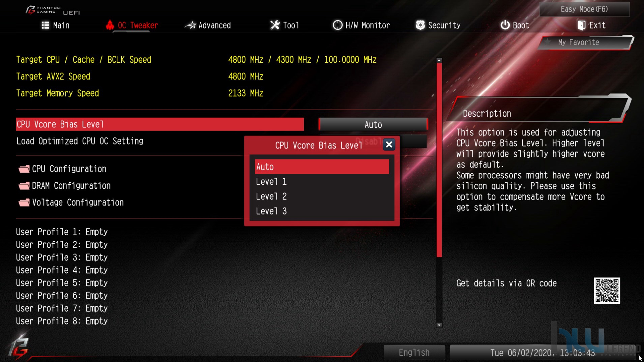Close the CPU Vcore Bias Level popup

click(389, 145)
